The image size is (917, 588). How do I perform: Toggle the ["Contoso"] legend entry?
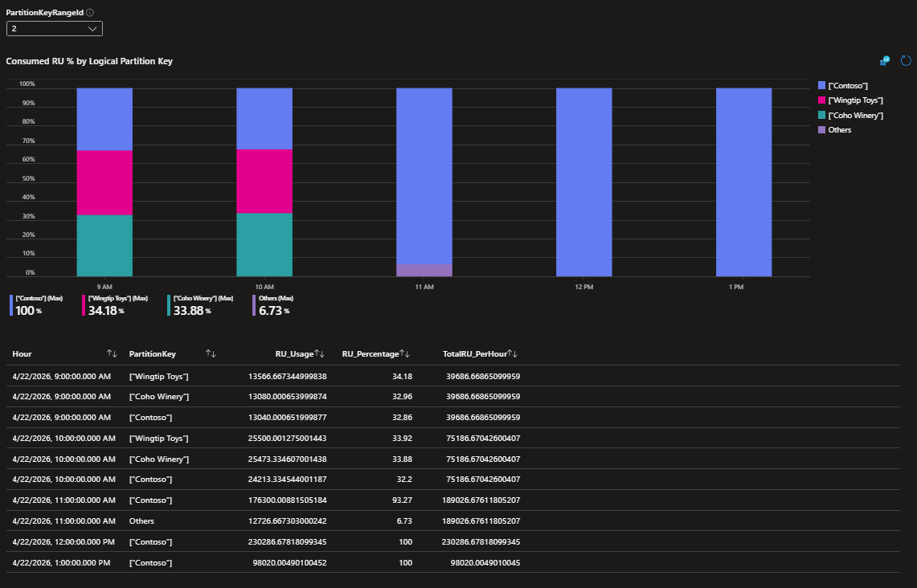(843, 85)
